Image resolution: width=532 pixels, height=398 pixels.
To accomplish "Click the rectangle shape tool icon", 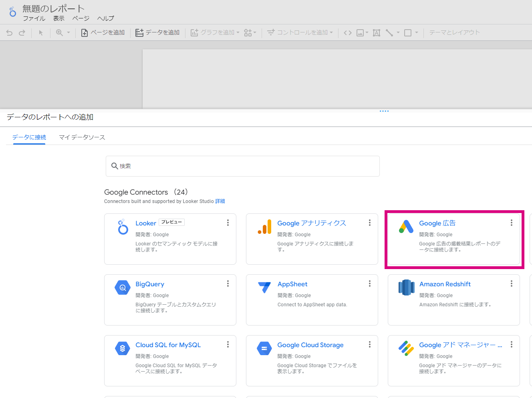I will pyautogui.click(x=408, y=33).
